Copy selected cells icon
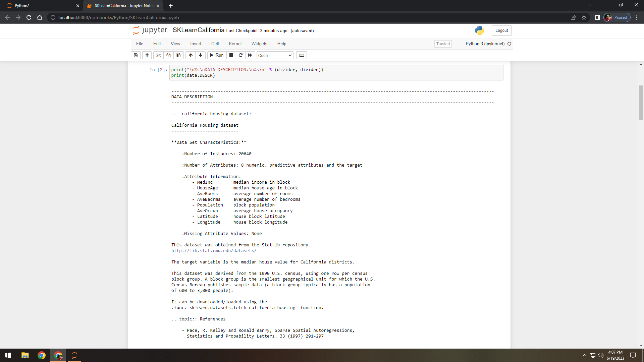The height and width of the screenshot is (362, 644). tap(169, 55)
